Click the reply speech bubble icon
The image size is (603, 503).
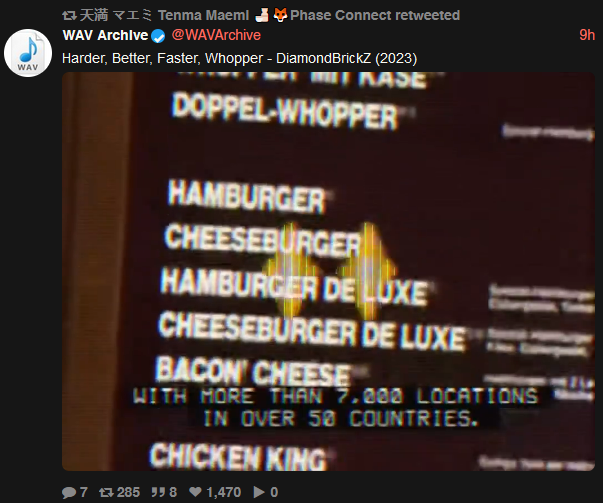[x=69, y=492]
